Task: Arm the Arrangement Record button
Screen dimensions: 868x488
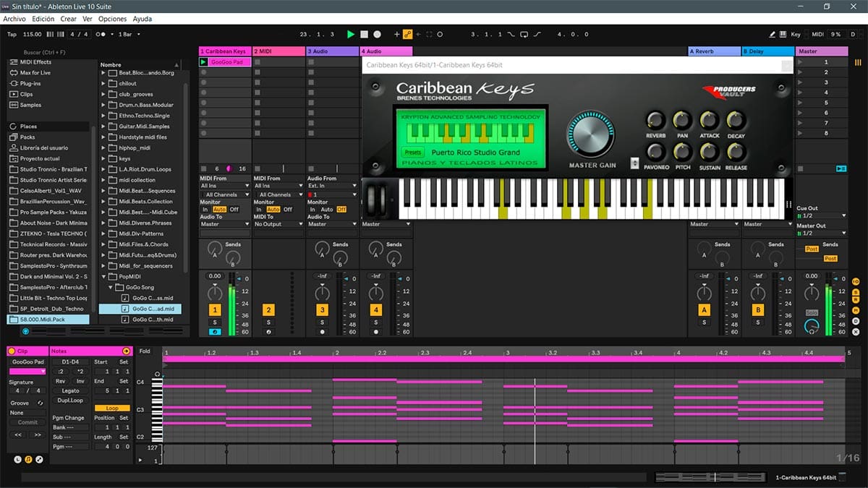Action: coord(378,34)
